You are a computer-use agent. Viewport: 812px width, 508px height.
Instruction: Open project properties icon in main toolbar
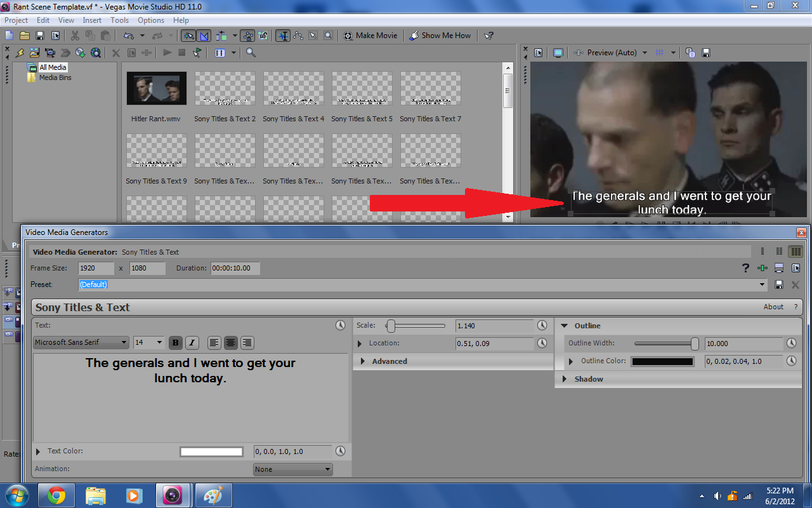(x=55, y=36)
